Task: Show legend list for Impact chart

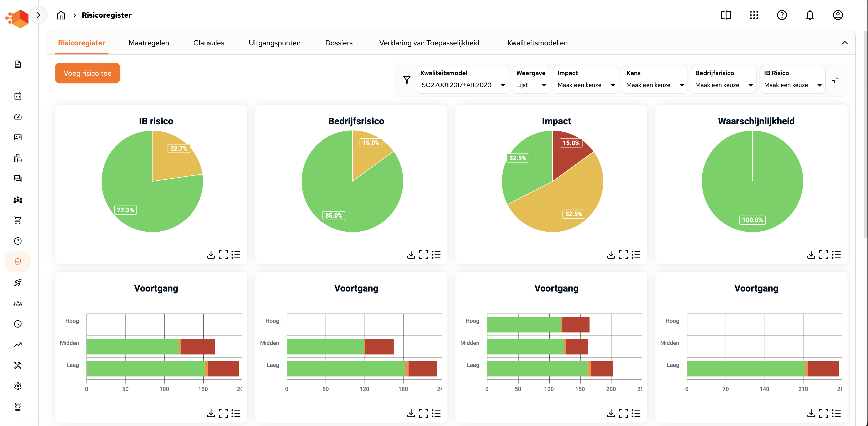Action: click(x=636, y=254)
